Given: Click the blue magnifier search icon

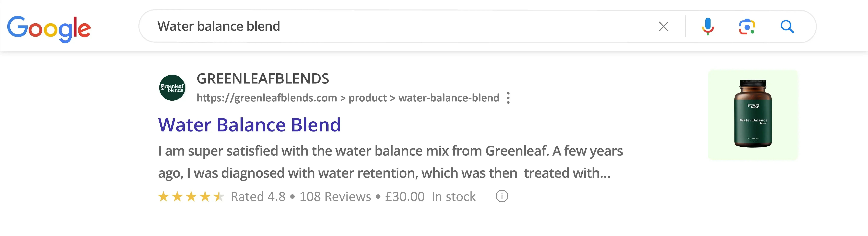Looking at the screenshot, I should tap(787, 26).
